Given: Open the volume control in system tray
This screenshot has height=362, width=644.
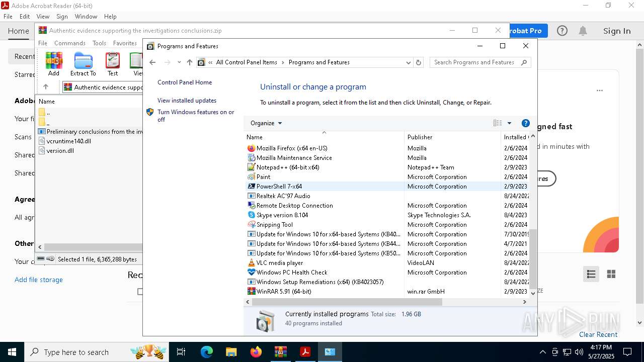Looking at the screenshot, I should pyautogui.click(x=579, y=352).
